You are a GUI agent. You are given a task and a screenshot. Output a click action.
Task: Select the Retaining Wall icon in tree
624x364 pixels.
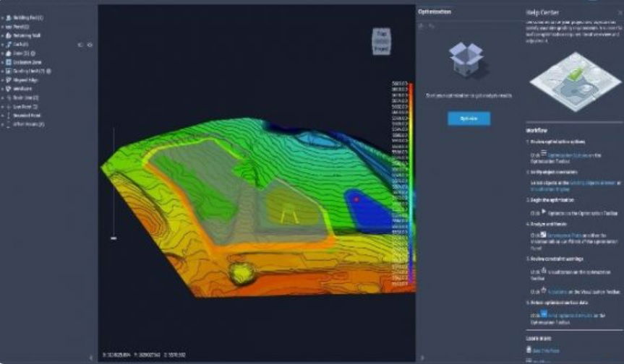pyautogui.click(x=9, y=35)
